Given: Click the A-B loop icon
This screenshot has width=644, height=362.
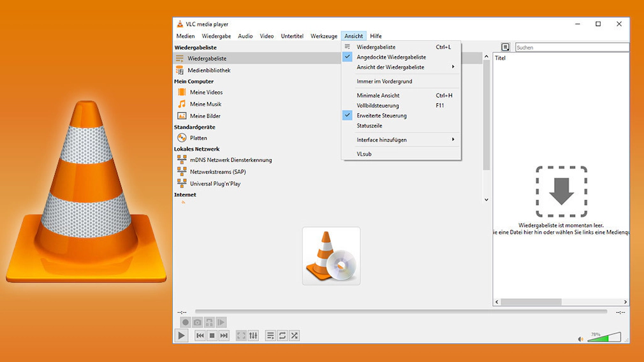Looking at the screenshot, I should click(209, 322).
